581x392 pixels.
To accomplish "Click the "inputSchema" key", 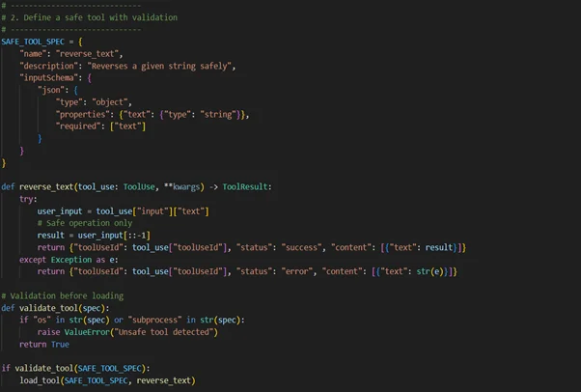I will coord(47,78).
